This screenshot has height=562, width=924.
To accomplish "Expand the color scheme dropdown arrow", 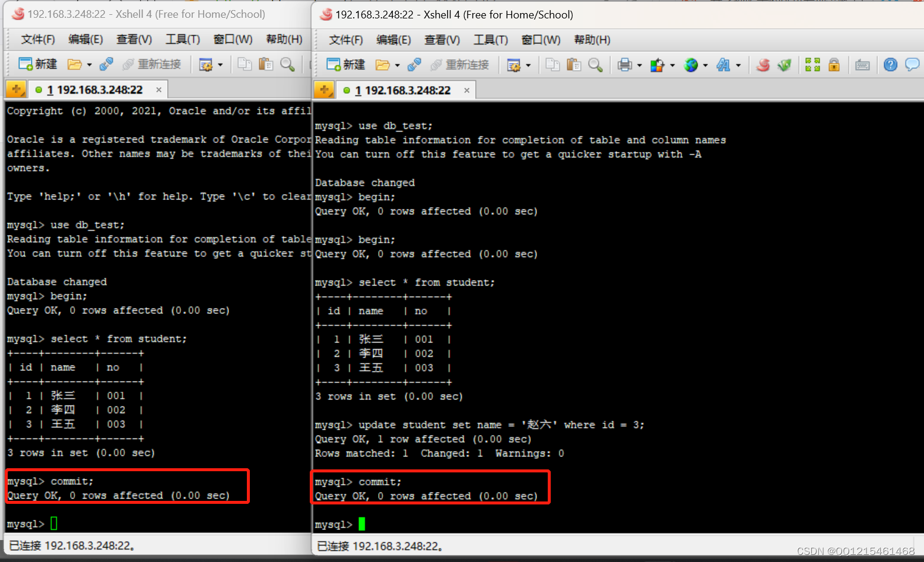I will [672, 65].
